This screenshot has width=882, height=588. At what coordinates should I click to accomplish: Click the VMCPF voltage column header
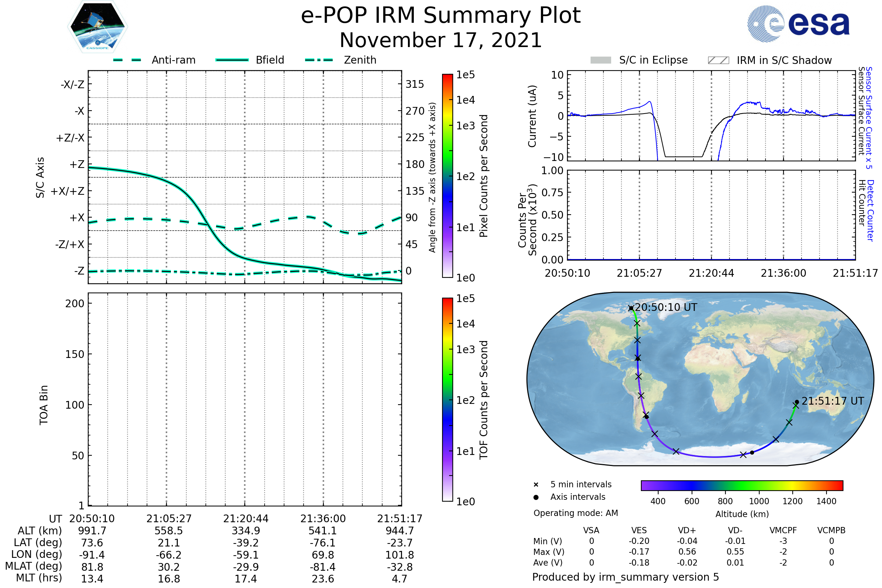point(783,530)
